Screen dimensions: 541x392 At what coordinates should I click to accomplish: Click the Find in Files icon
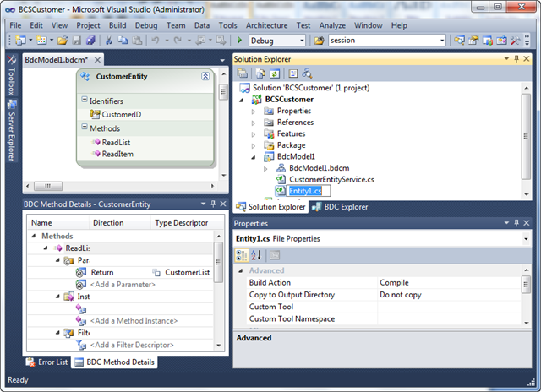coord(320,41)
